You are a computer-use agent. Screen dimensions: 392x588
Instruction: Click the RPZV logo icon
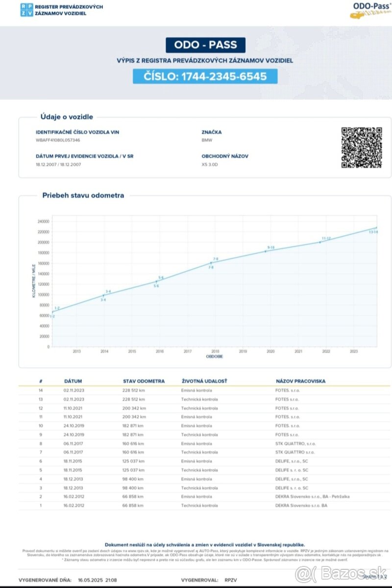pos(26,10)
